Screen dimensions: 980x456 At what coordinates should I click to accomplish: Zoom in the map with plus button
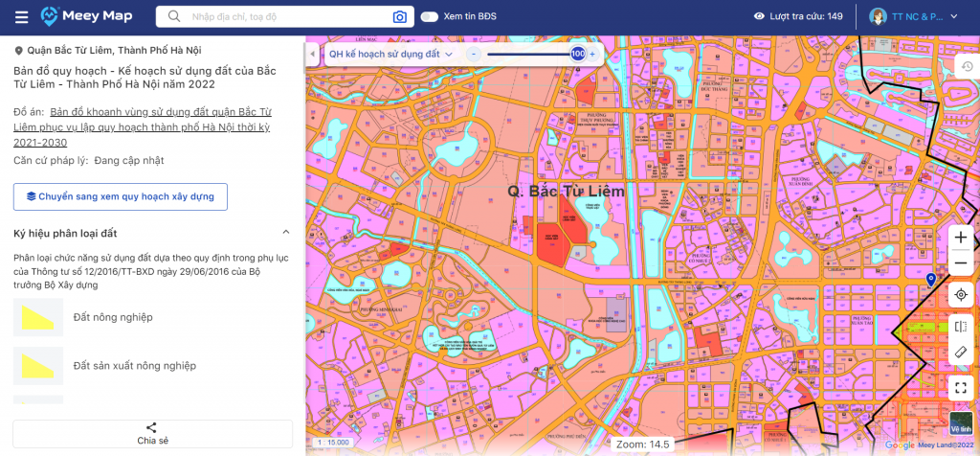(961, 238)
